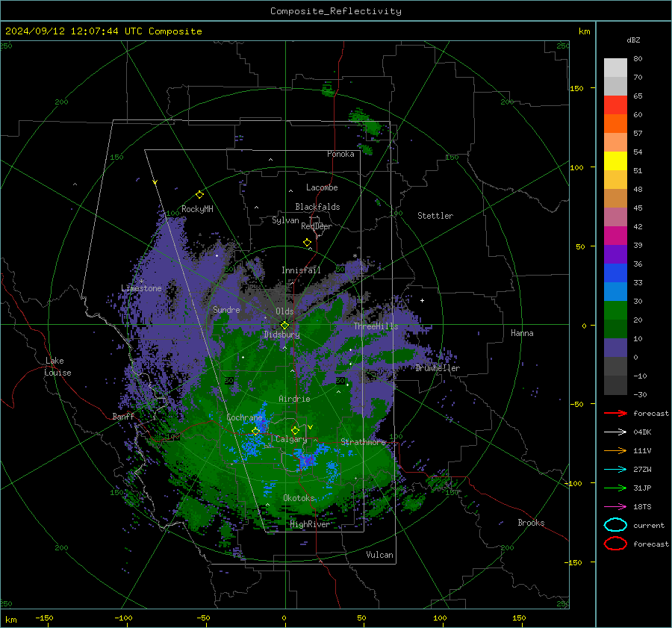Screen dimensions: 672x628
Task: Click the Innisfail city label
Action: coord(301,270)
